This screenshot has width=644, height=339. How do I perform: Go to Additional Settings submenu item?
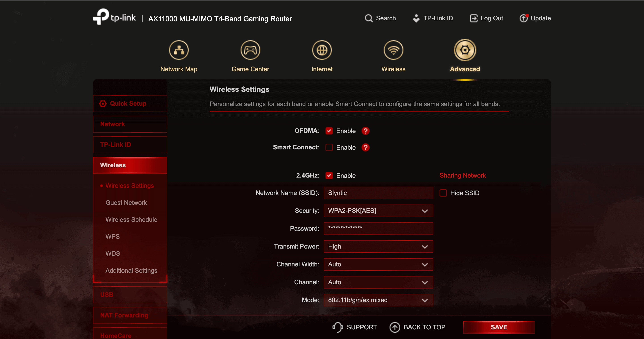[x=131, y=271]
